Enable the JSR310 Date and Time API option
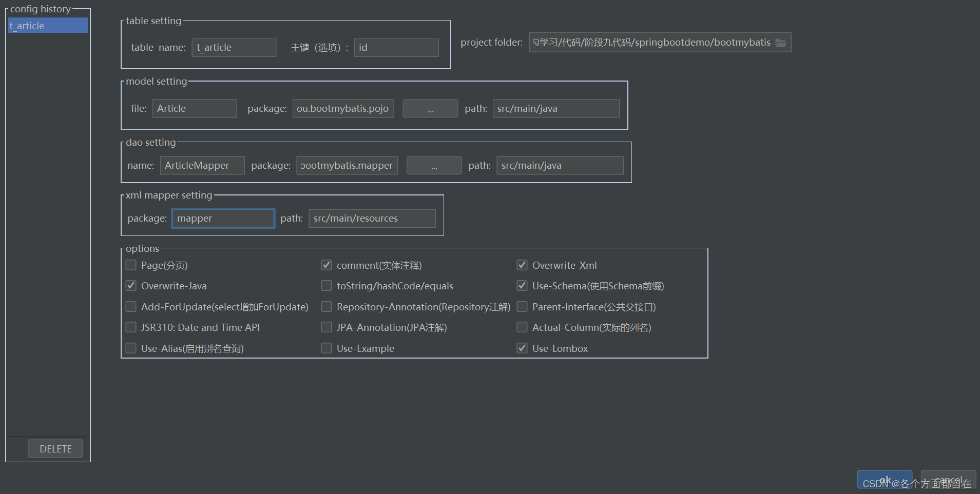 point(131,327)
